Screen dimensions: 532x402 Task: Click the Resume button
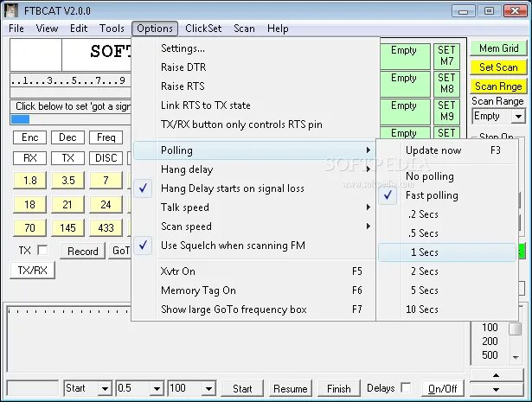(x=291, y=388)
